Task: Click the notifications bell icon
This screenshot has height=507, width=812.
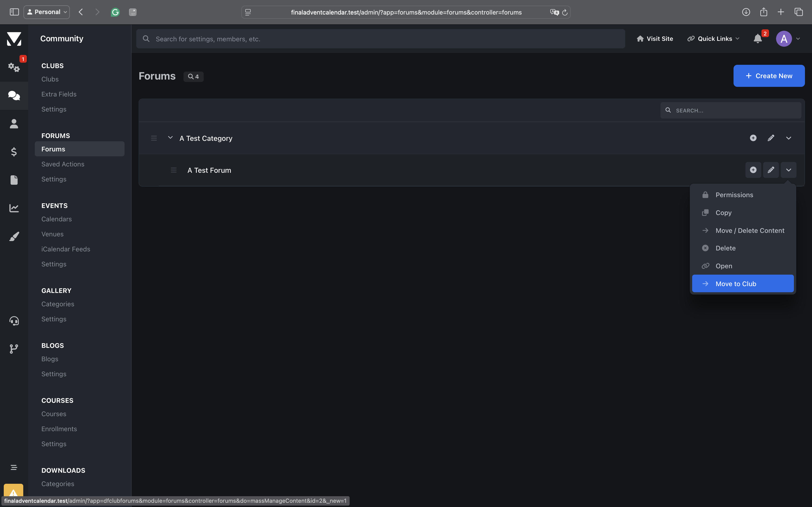Action: click(x=757, y=39)
